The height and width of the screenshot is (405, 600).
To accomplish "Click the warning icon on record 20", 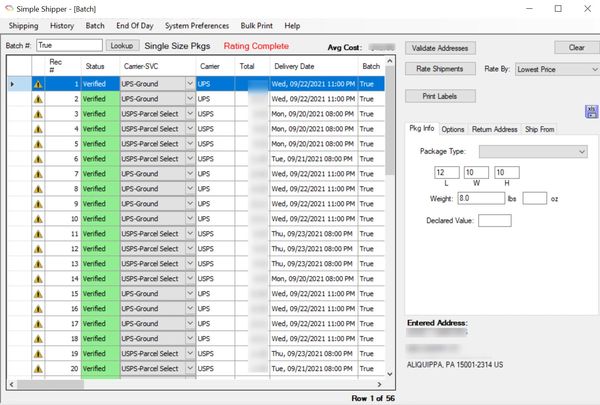I will tap(38, 369).
